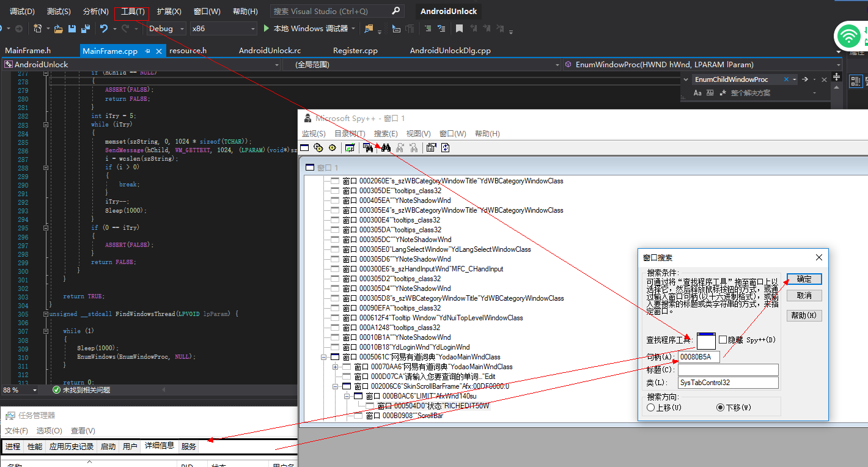Viewport: 868px width, 467px height.
Task: Collapse the 000B0AC6 LIMIT tree node
Action: [x=347, y=396]
